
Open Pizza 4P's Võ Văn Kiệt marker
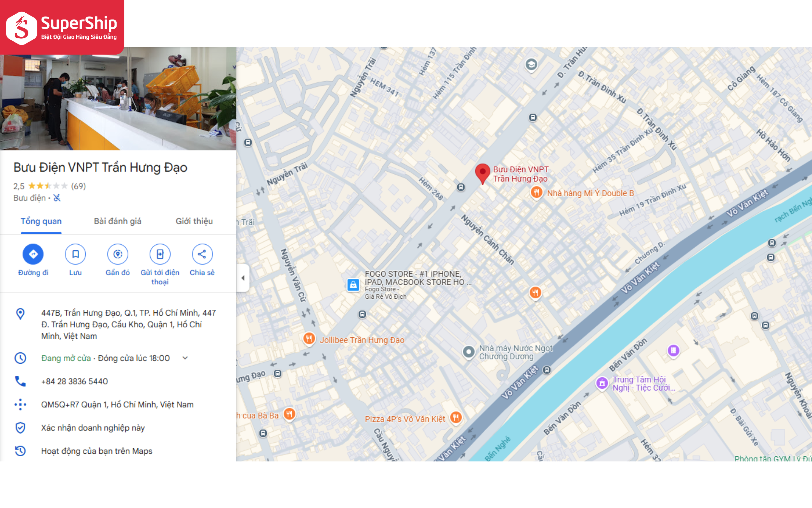tap(455, 418)
